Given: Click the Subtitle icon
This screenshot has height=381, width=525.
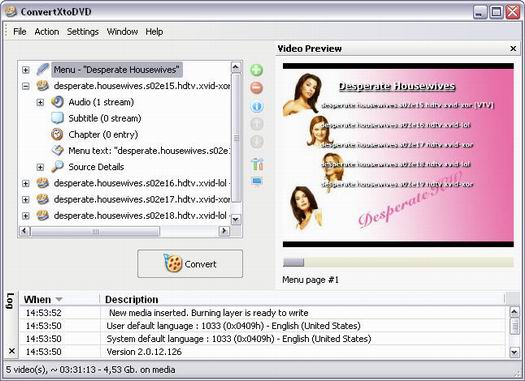Looking at the screenshot, I should tap(57, 118).
